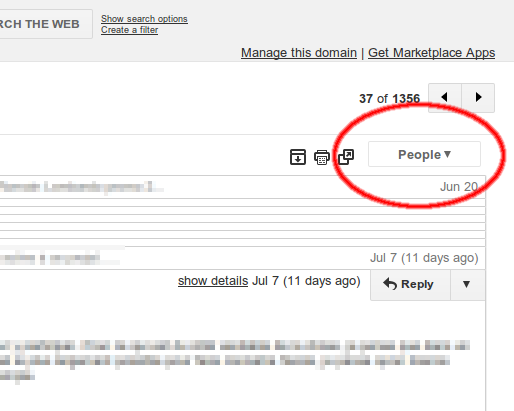
Task: Click the print conversation icon
Action: click(322, 157)
